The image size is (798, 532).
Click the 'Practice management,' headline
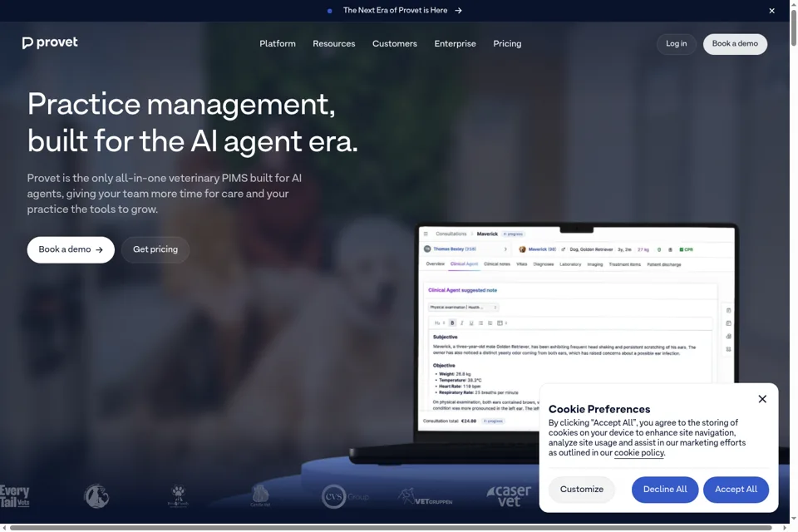point(182,105)
